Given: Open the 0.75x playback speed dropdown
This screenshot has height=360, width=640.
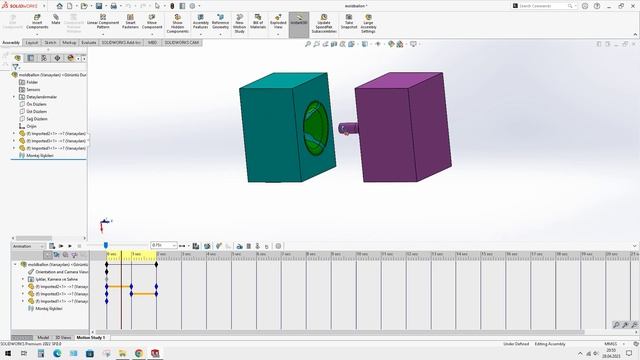Looking at the screenshot, I should (164, 246).
